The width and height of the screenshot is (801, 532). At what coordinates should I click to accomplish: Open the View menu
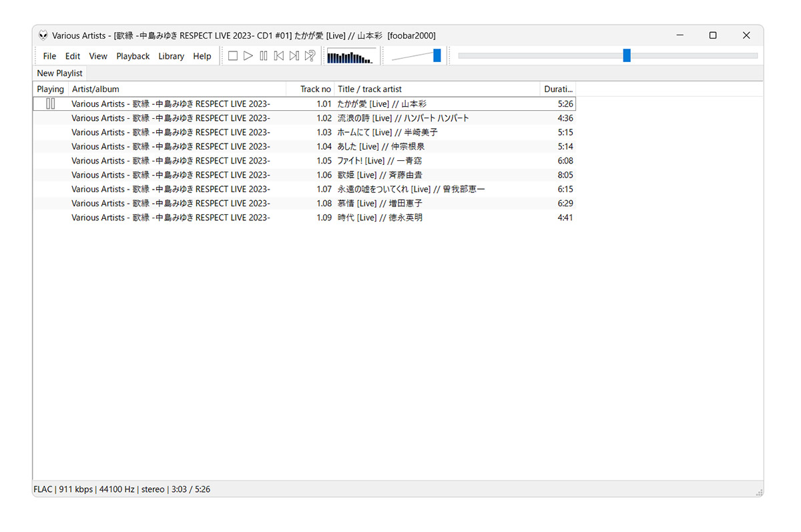tap(98, 56)
